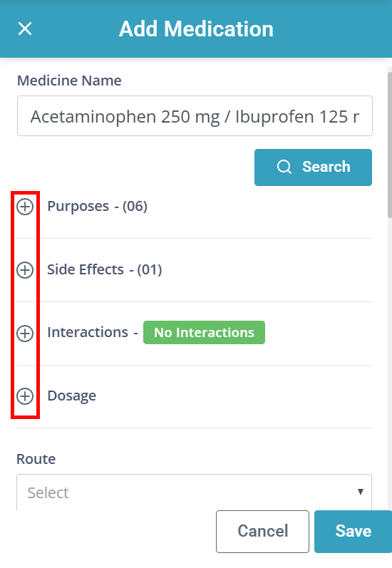Open the Route Select dropdown
Screen dimensions: 392x568
[194, 492]
